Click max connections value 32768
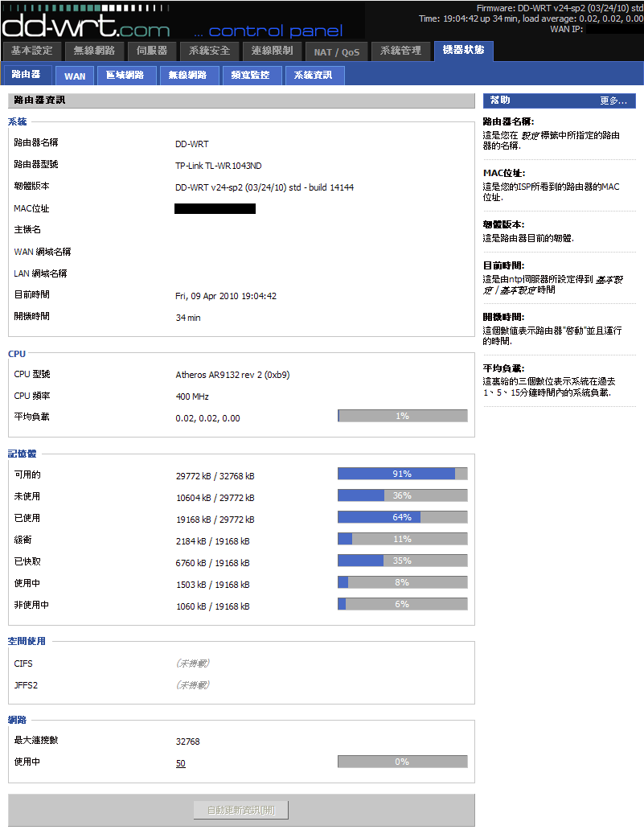The image size is (644, 834). click(187, 742)
